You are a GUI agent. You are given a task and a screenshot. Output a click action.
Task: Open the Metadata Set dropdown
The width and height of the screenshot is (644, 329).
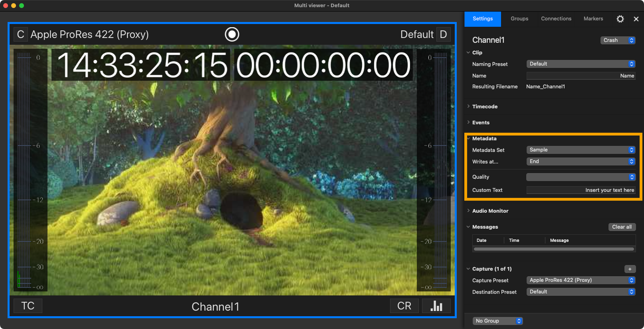tap(581, 150)
